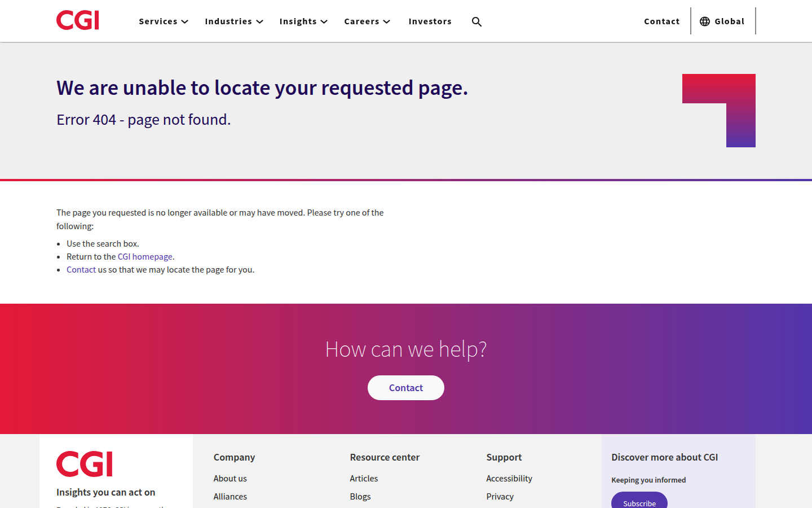Open the Careers dropdown menu
Image resolution: width=812 pixels, height=508 pixels.
tap(367, 21)
